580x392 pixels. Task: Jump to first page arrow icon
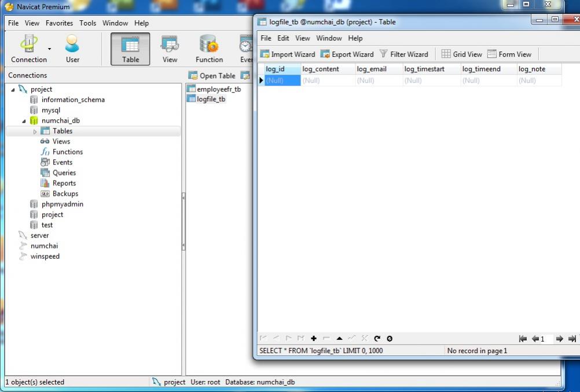(x=523, y=339)
